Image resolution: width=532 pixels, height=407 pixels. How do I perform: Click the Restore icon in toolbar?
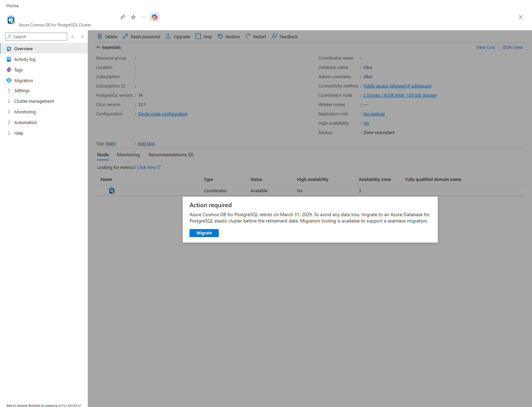pos(220,36)
